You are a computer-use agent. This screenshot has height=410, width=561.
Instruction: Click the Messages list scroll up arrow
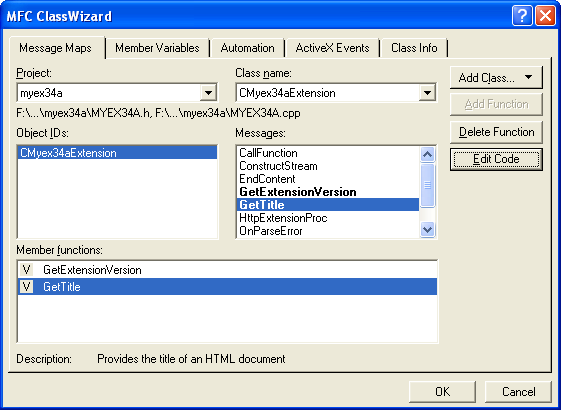[428, 155]
